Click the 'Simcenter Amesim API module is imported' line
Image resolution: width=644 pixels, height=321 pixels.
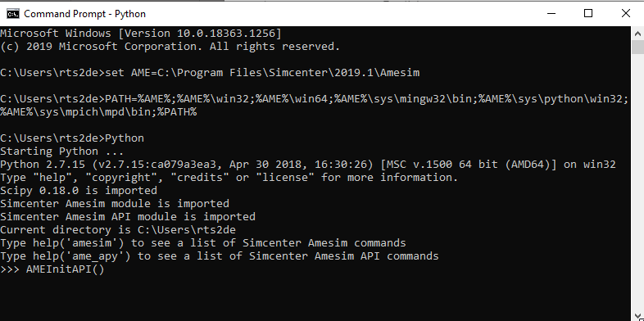click(x=128, y=217)
